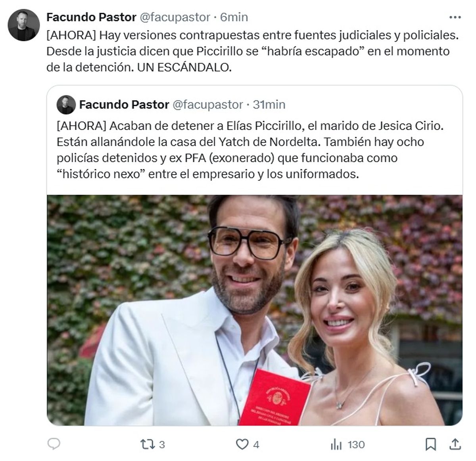476x461 pixels.
Task: Select @facupastor handle in quoted tweet
Action: pyautogui.click(x=207, y=104)
